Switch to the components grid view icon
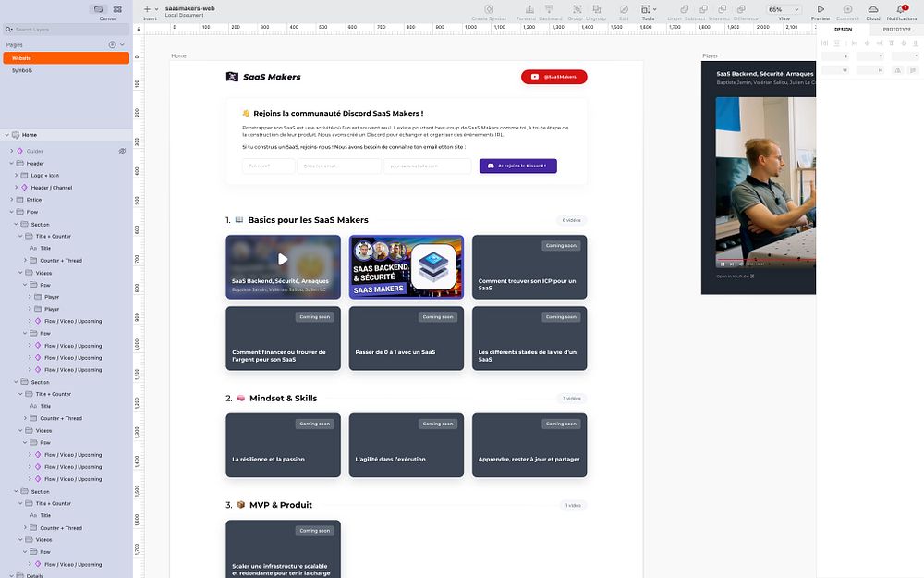This screenshot has width=924, height=578. 117,9
